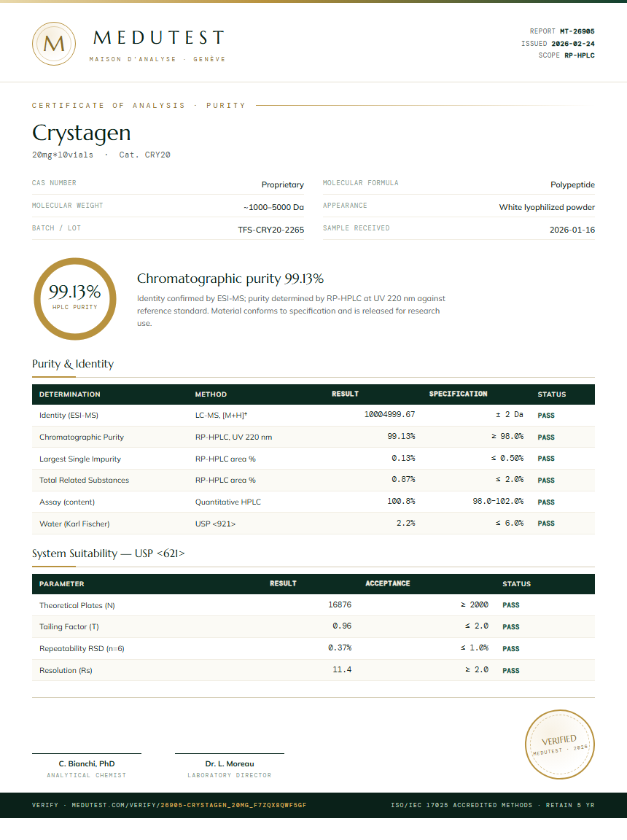
Task: Select specification ≥ 98.0%
Action: 507,436
